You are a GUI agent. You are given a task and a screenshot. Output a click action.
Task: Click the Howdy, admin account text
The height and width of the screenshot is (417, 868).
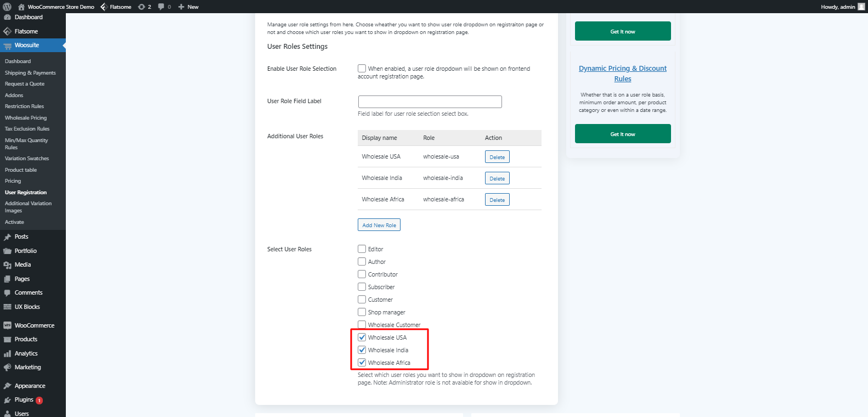click(x=838, y=7)
